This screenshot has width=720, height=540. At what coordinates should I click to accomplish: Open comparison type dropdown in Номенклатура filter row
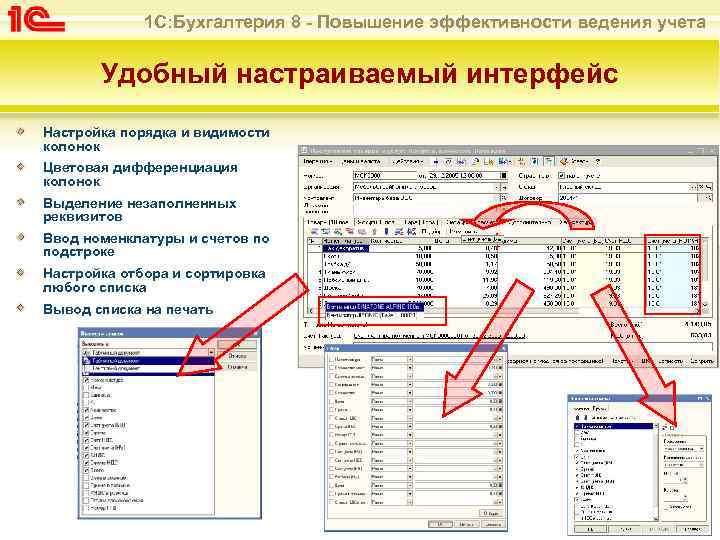[410, 360]
